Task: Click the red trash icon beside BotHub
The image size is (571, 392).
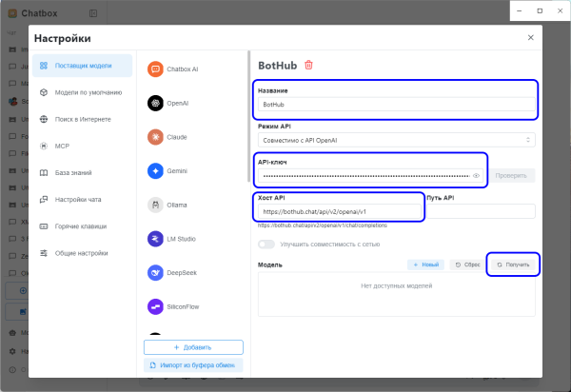Action: pyautogui.click(x=308, y=65)
